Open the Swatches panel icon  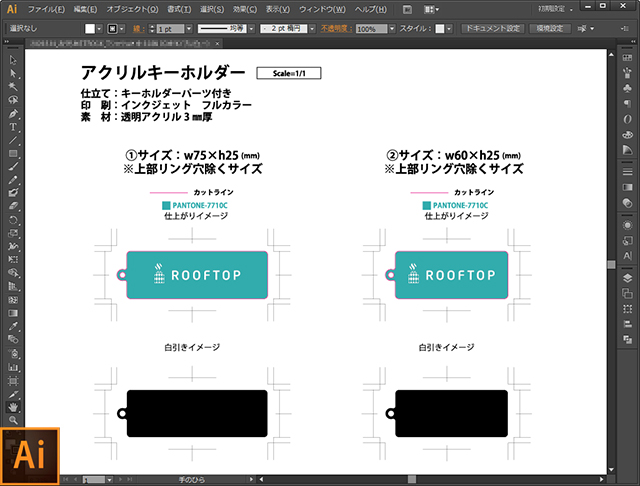(x=628, y=58)
